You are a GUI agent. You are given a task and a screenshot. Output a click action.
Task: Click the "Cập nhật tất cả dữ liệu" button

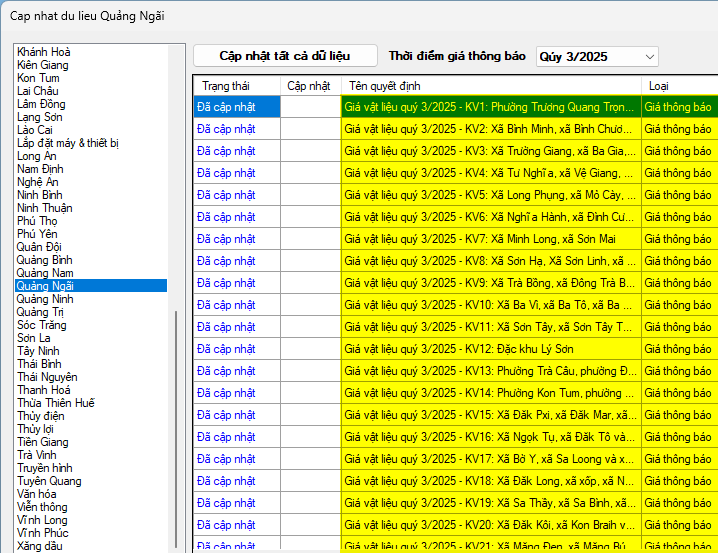point(285,56)
